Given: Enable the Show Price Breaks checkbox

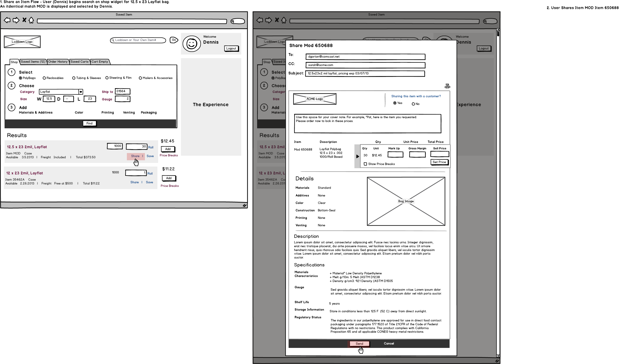Looking at the screenshot, I should [365, 164].
